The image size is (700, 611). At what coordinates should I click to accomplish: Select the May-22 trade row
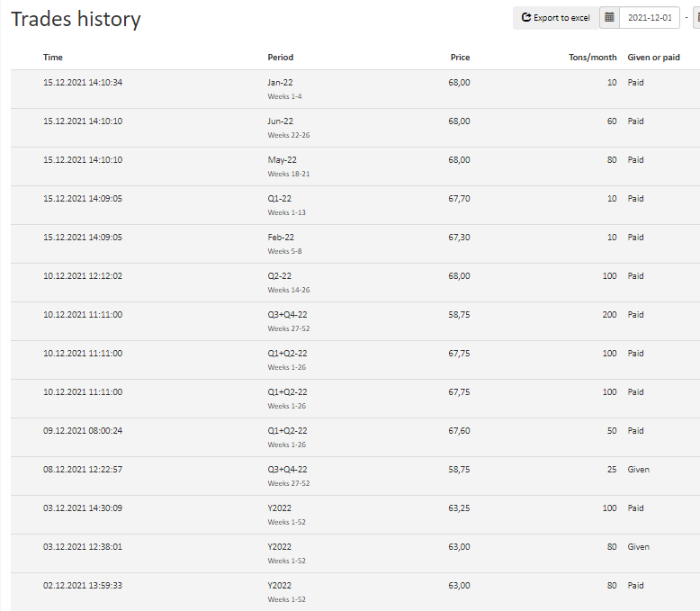coord(355,166)
